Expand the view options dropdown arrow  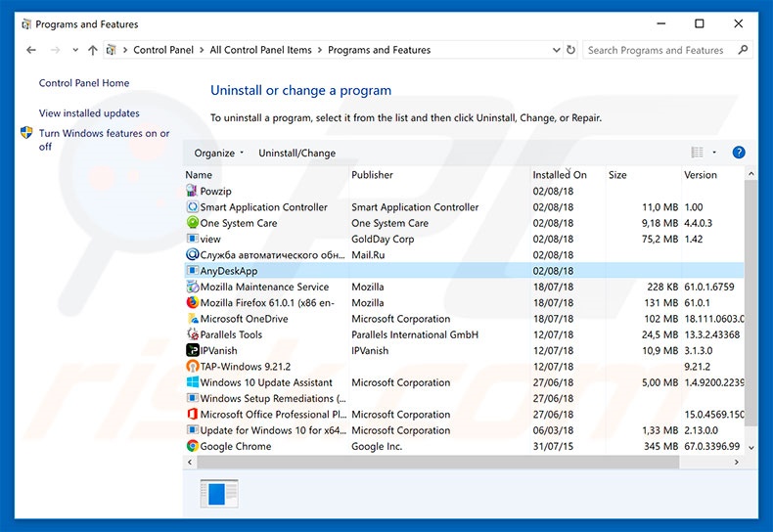(714, 153)
